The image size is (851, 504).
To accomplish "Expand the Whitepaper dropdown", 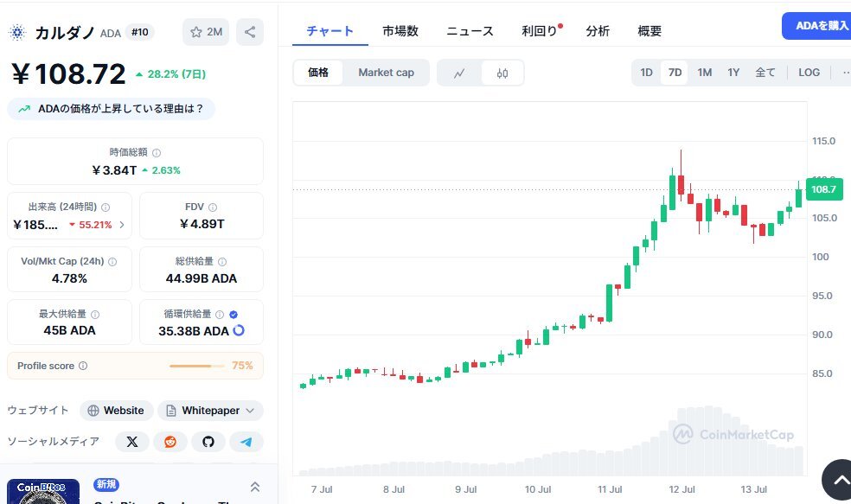I will pyautogui.click(x=210, y=411).
